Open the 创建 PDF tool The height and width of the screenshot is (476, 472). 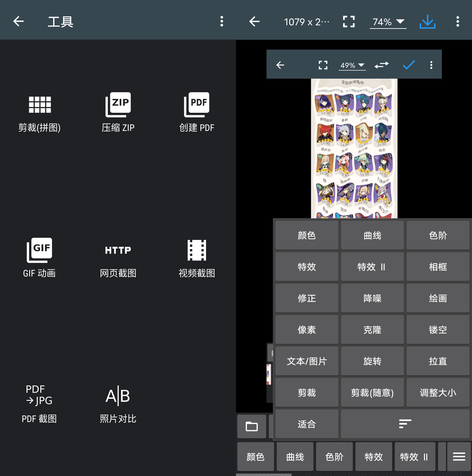point(197,112)
